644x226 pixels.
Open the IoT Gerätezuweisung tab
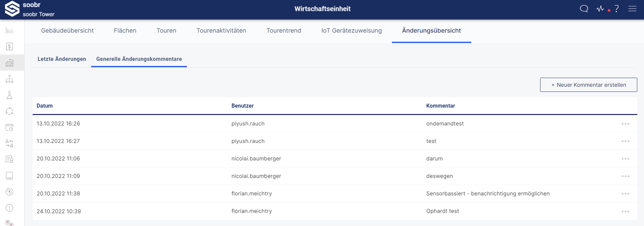[352, 31]
